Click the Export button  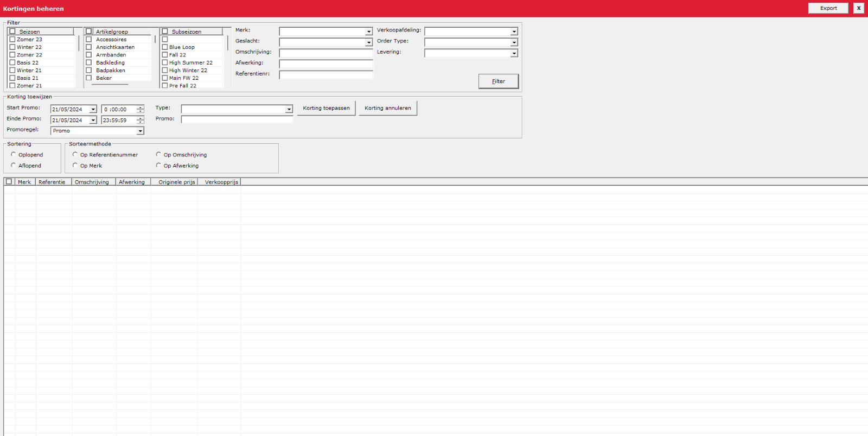click(x=828, y=8)
